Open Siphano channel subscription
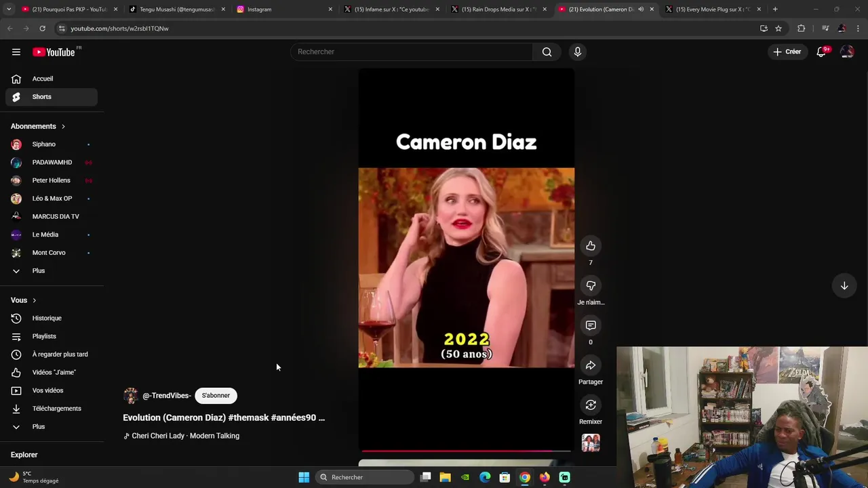The image size is (868, 488). pyautogui.click(x=52, y=144)
